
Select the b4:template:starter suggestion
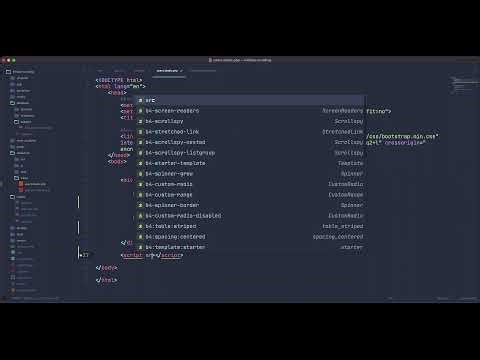[250, 247]
